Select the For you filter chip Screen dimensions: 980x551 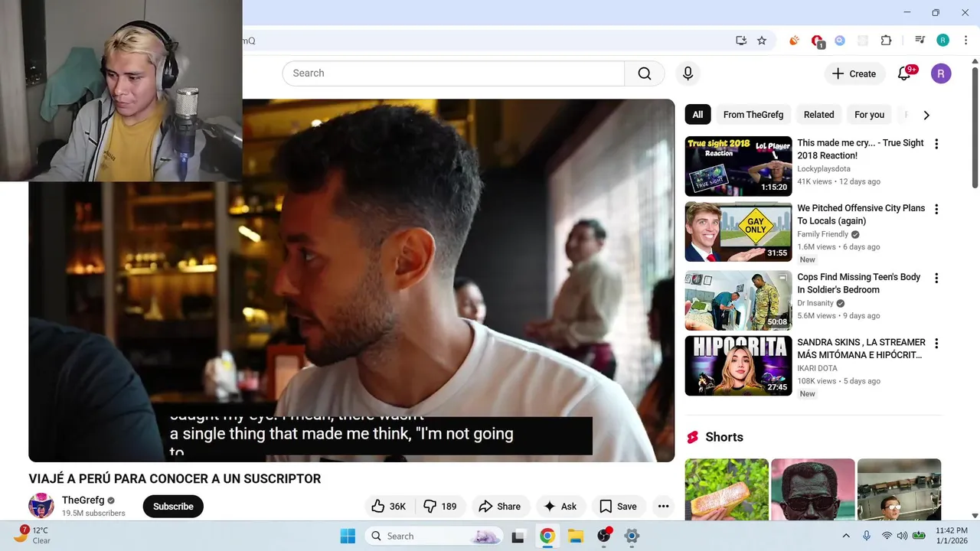point(869,115)
